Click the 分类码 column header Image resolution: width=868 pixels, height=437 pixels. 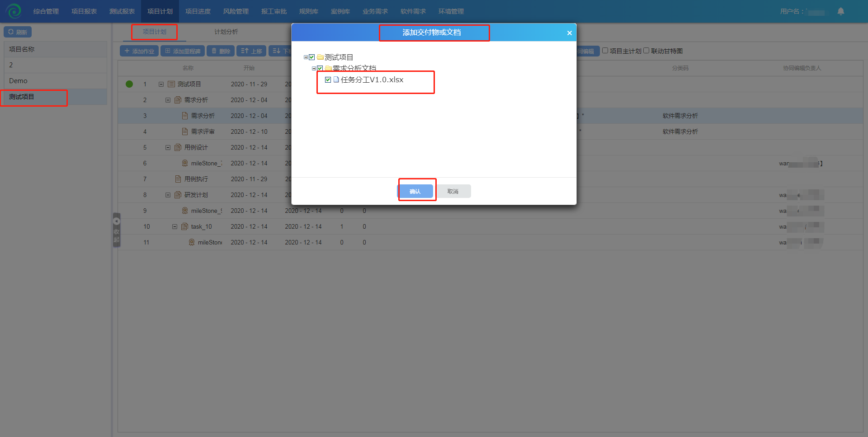(x=680, y=68)
